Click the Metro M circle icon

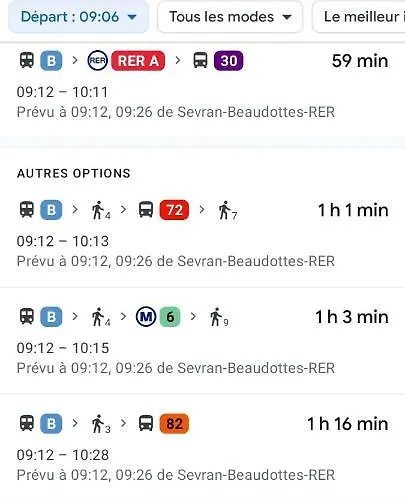tap(146, 317)
